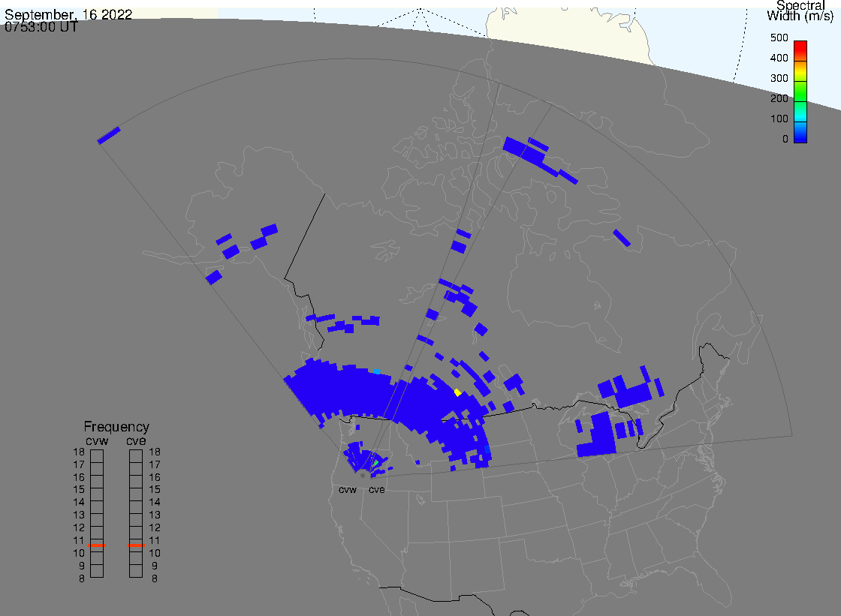This screenshot has height=616, width=841.
Task: Click the "18" label beside the cvw frequency bar
Action: (79, 452)
